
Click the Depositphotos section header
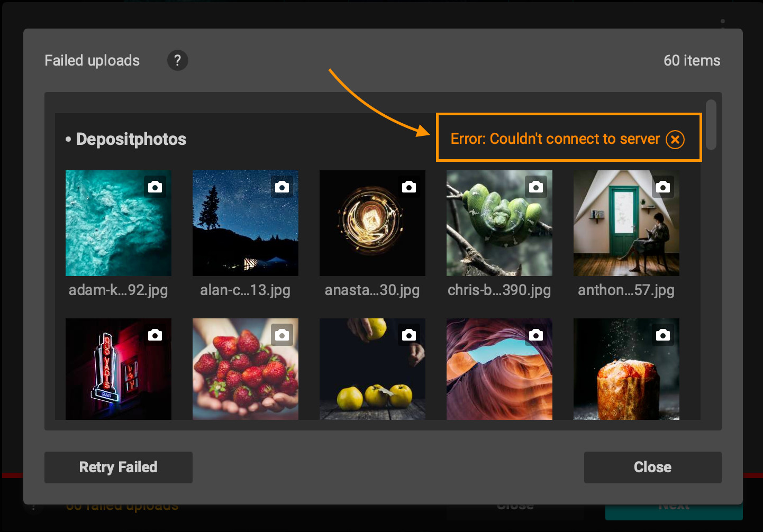[131, 139]
